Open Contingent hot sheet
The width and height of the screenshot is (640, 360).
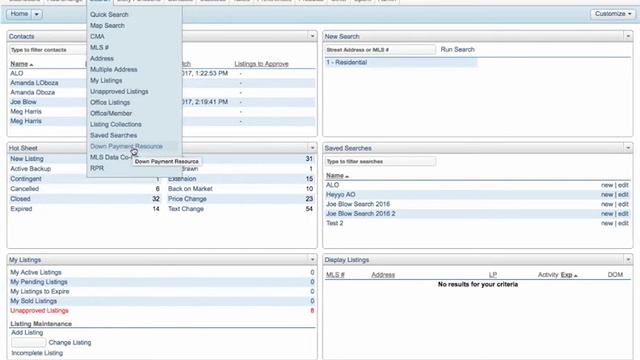(x=26, y=179)
